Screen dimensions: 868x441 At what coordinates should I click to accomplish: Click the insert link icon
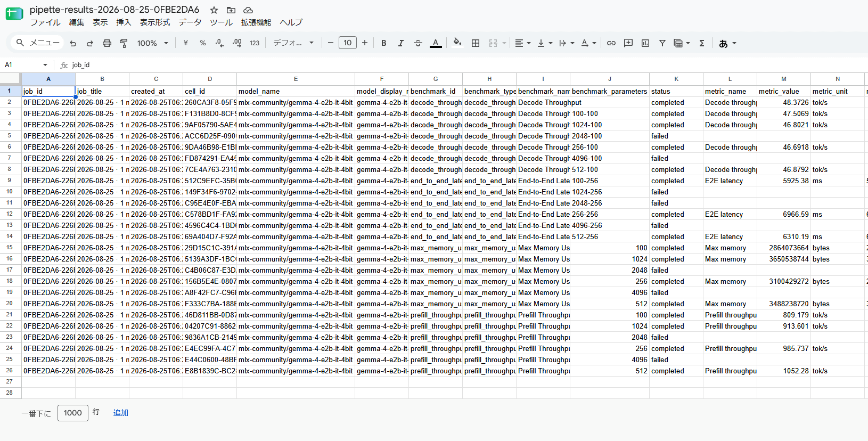coord(611,43)
